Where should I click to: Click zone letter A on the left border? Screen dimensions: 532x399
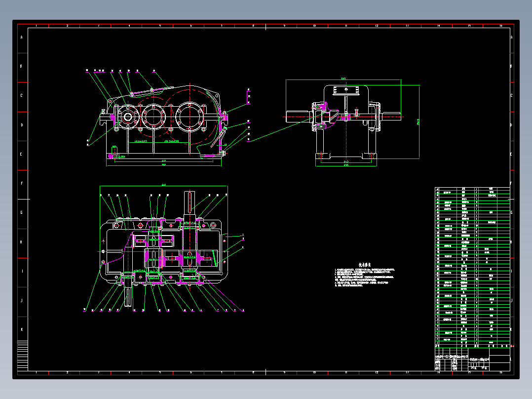[x=21, y=38]
